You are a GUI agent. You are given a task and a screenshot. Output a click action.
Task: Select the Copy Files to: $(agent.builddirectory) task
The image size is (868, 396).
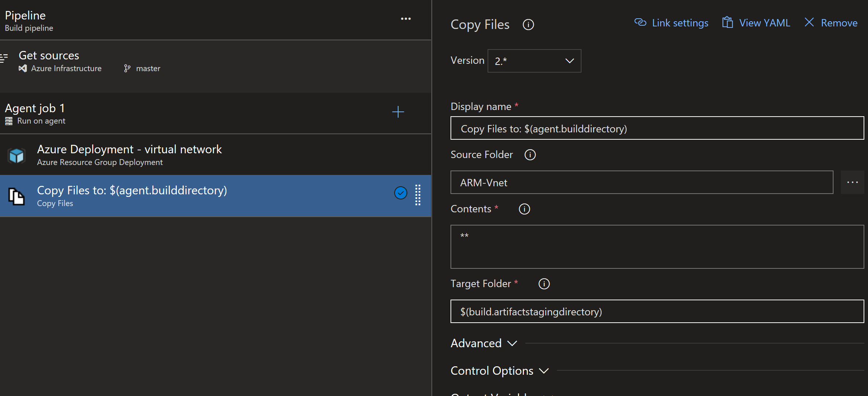(x=215, y=196)
